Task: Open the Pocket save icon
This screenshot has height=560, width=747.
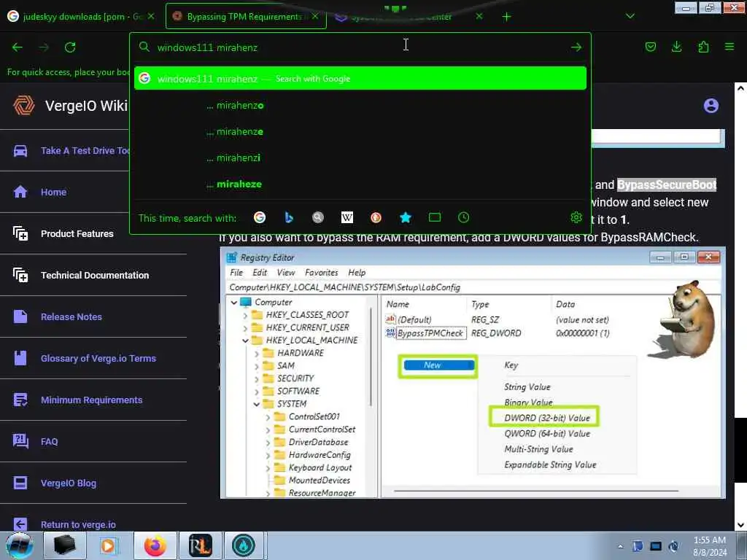Action: click(650, 47)
